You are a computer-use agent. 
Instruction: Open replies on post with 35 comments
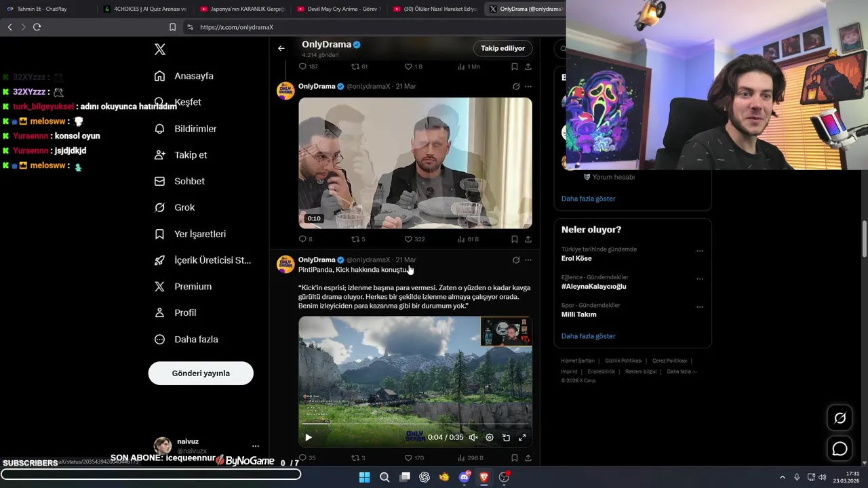coord(307,458)
